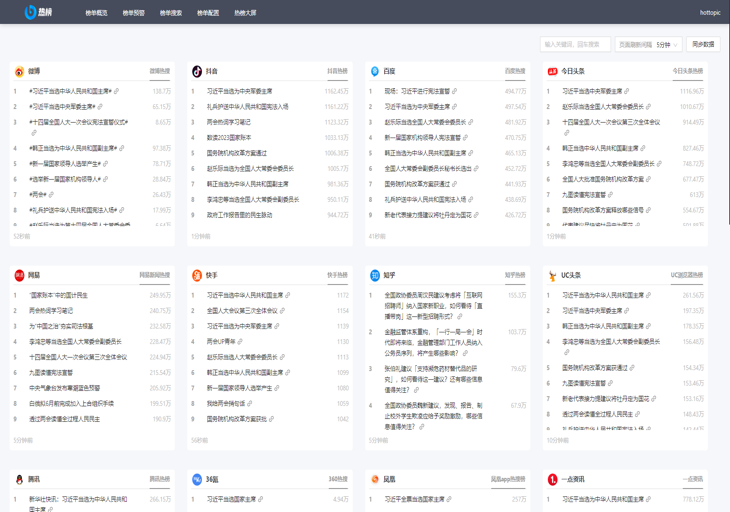Click the 同步数据 button
The width and height of the screenshot is (730, 512).
click(x=703, y=44)
